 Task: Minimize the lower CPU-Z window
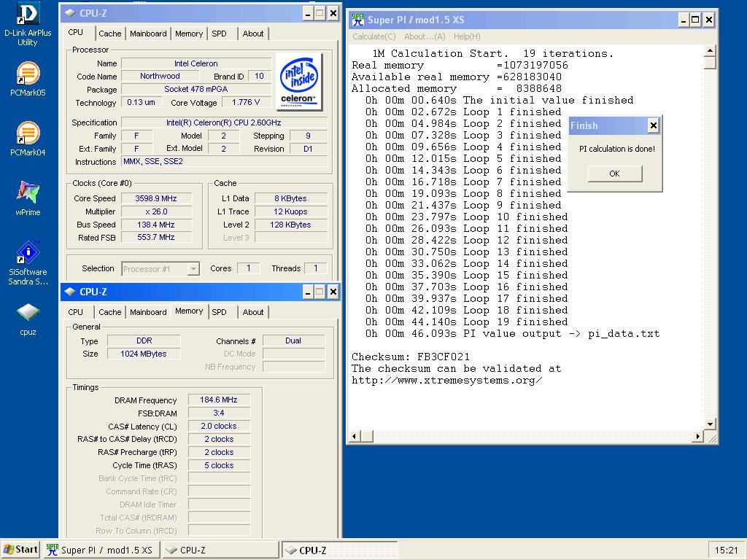coord(308,292)
